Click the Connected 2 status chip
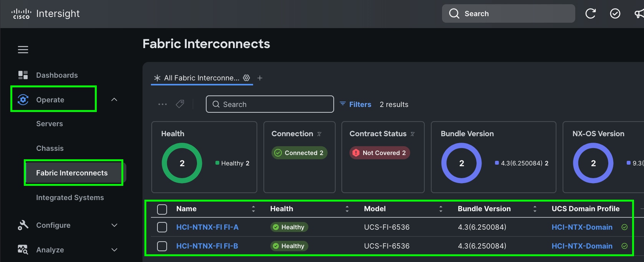 300,153
